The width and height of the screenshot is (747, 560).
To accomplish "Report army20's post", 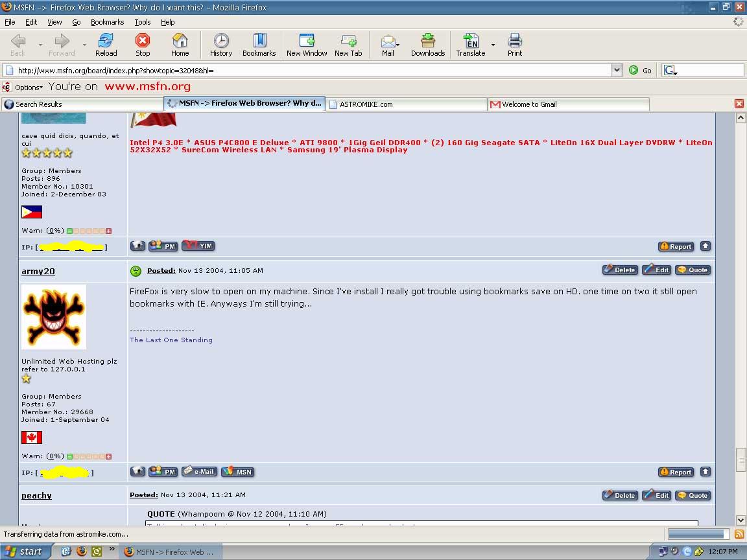I will point(676,472).
